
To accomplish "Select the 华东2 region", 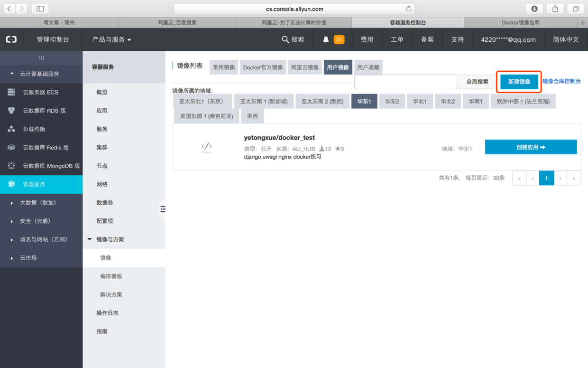I will [x=392, y=101].
